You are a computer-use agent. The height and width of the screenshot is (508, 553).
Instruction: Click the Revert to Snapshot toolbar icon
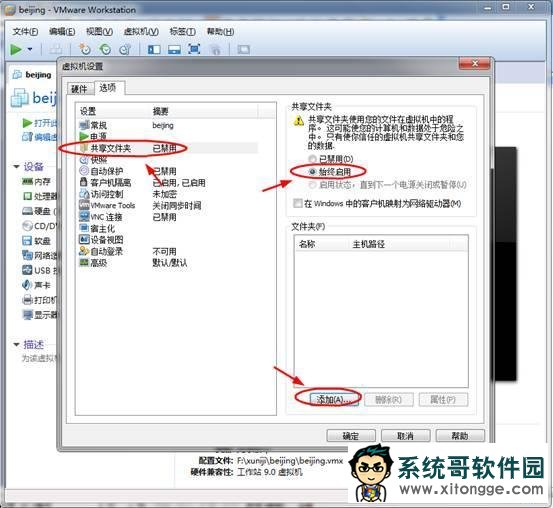tap(105, 49)
